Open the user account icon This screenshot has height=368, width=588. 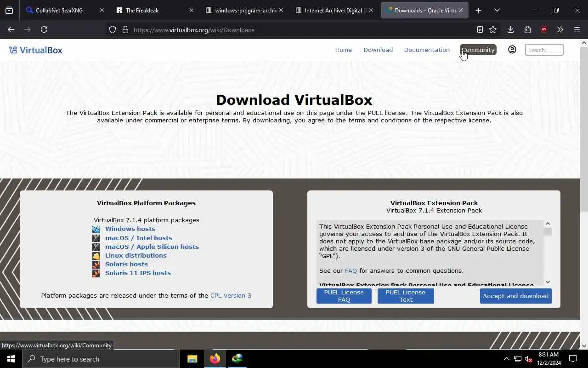click(x=512, y=50)
